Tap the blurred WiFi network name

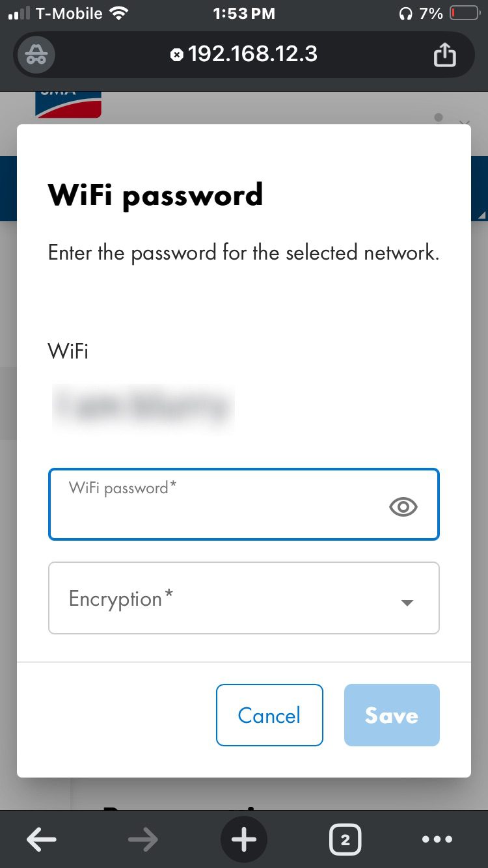(142, 407)
